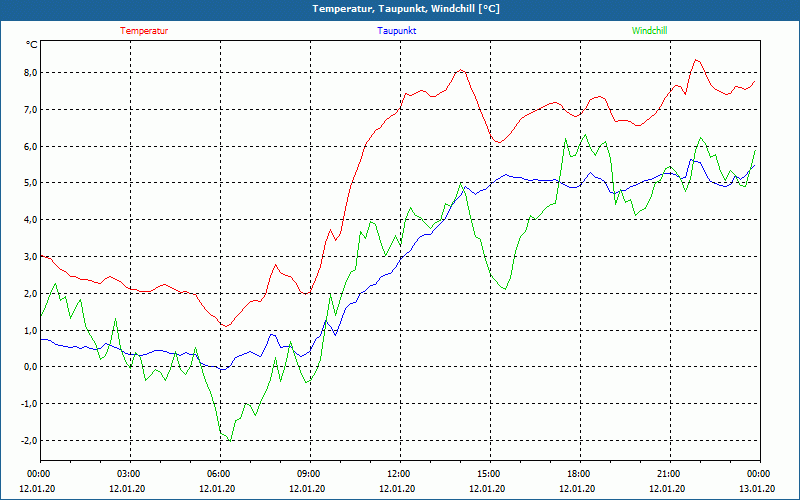Click the 18:00 time axis label

580,474
